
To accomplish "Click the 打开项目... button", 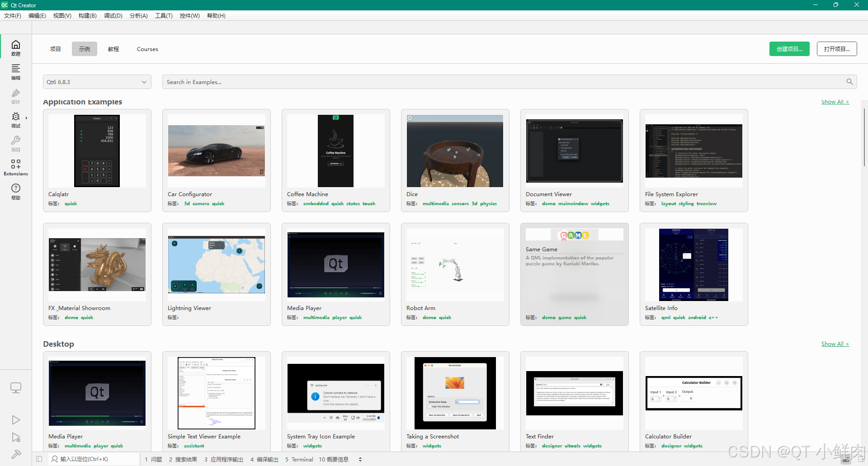I will click(x=837, y=49).
